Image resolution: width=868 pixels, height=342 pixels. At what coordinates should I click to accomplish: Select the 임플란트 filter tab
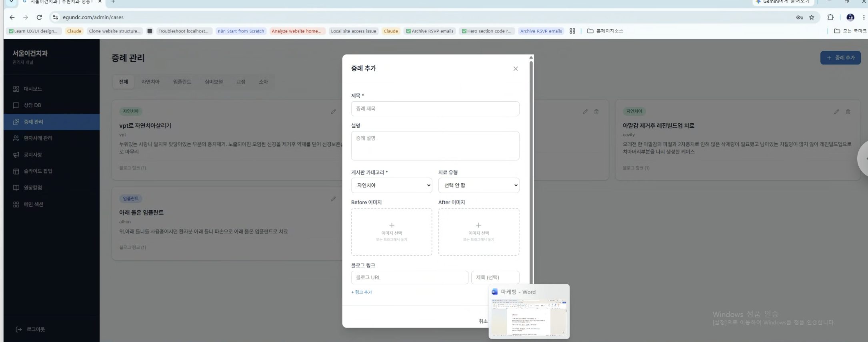[182, 82]
